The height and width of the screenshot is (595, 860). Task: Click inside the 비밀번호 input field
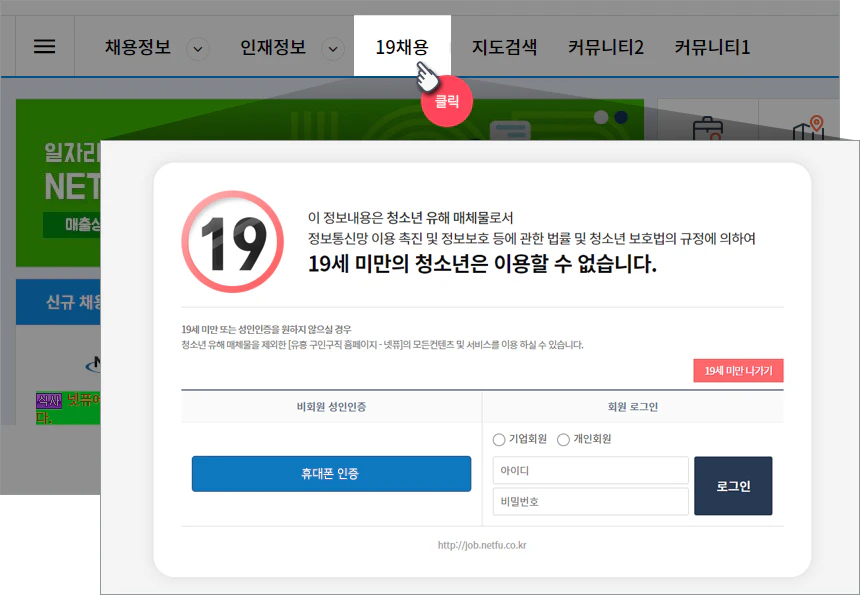[590, 502]
